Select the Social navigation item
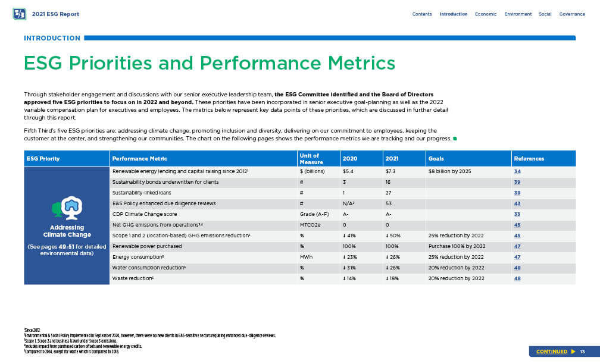600x364 pixels. (545, 14)
